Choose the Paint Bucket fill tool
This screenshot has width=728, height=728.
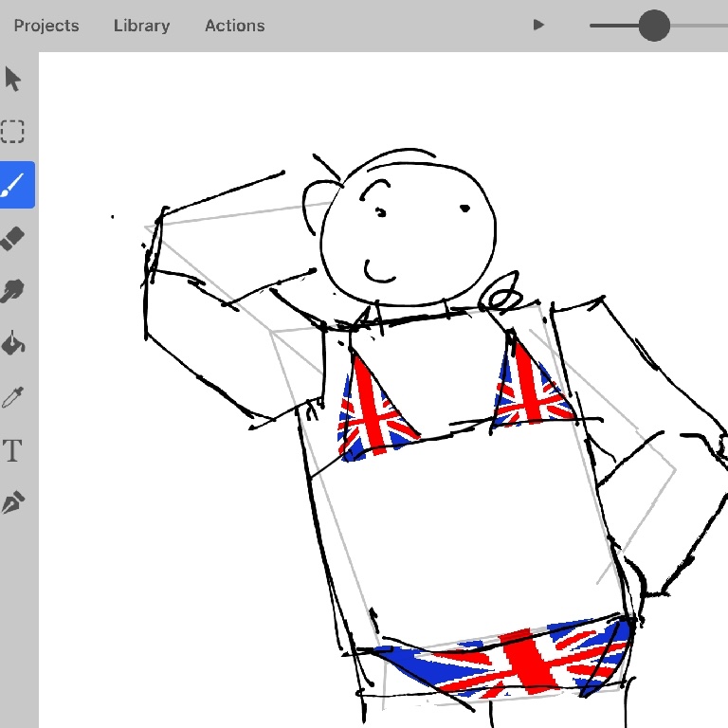click(12, 343)
